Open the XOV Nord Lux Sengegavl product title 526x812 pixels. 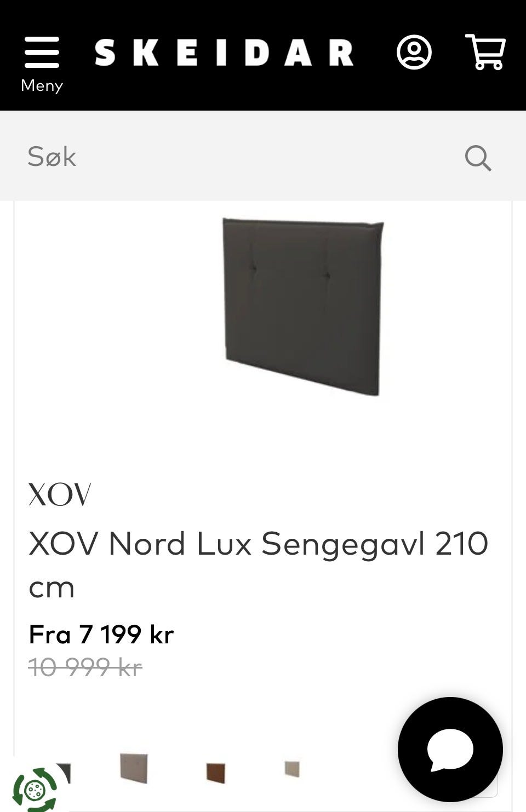258,565
